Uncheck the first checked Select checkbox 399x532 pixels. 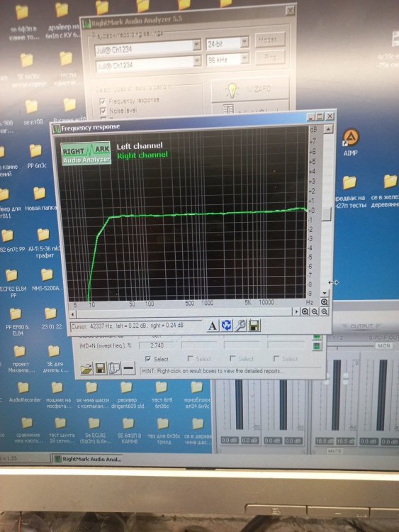tap(148, 359)
